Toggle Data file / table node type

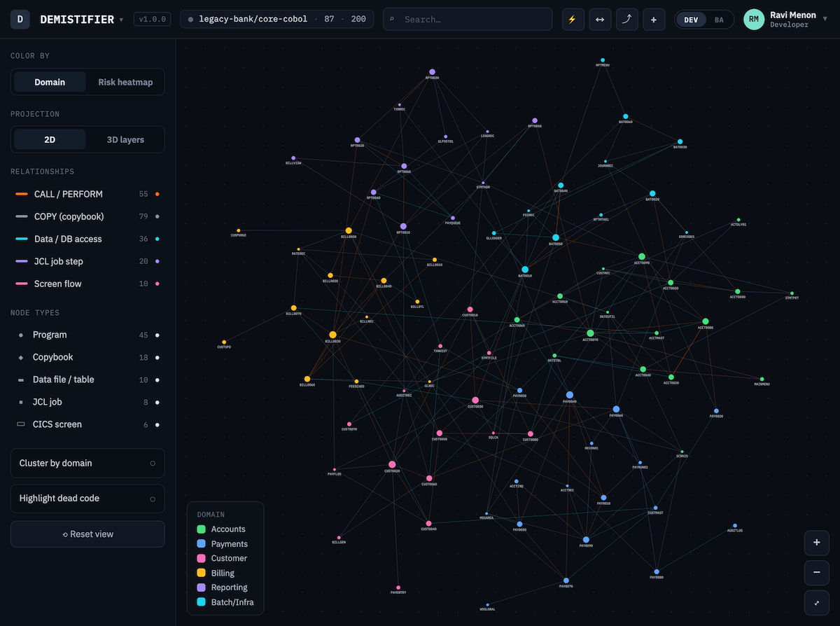click(87, 380)
